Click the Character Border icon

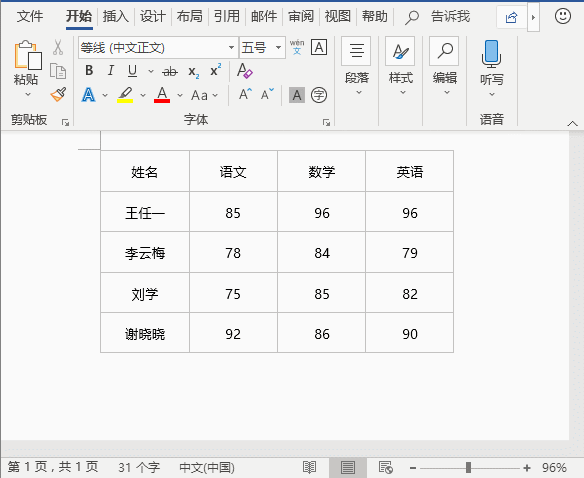319,47
